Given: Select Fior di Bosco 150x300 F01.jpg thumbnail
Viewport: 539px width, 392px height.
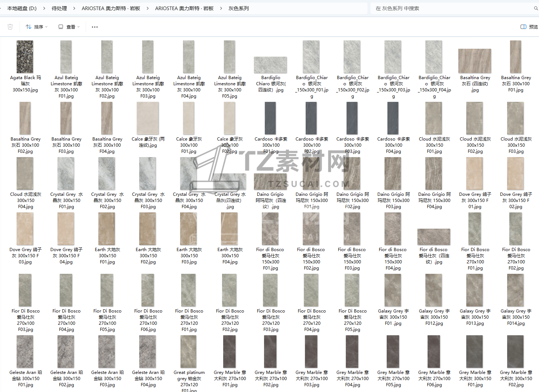Looking at the screenshot, I should [270, 229].
